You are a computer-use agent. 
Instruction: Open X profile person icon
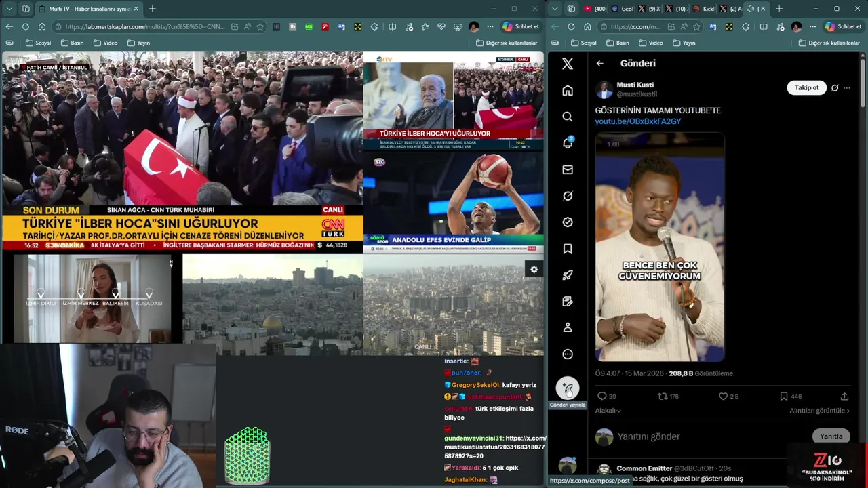568,327
